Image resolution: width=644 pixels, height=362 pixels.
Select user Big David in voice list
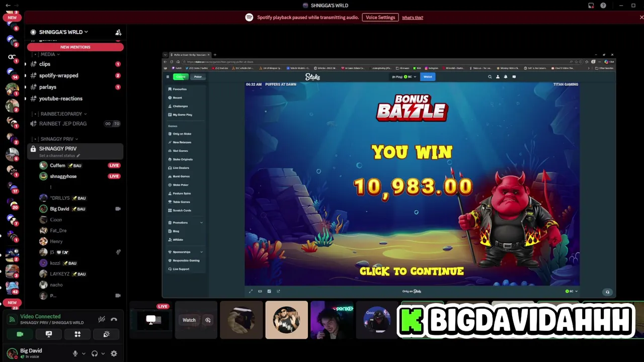59,209
